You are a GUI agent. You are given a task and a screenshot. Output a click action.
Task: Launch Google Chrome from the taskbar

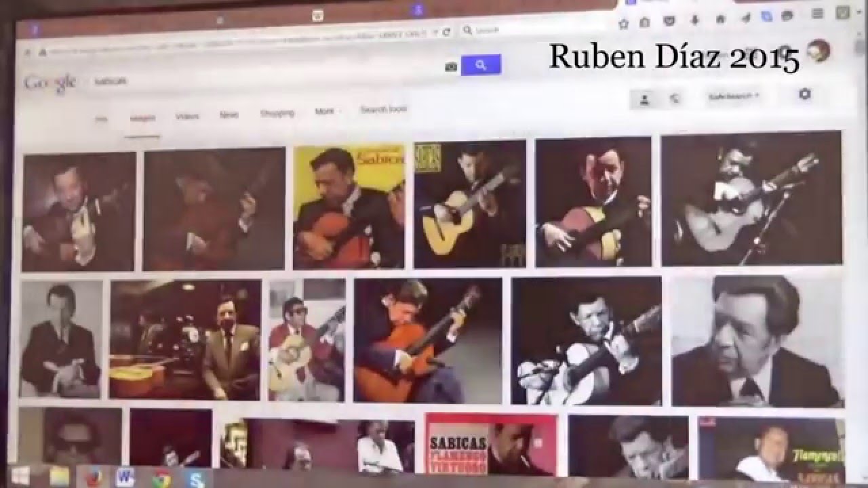tap(161, 479)
